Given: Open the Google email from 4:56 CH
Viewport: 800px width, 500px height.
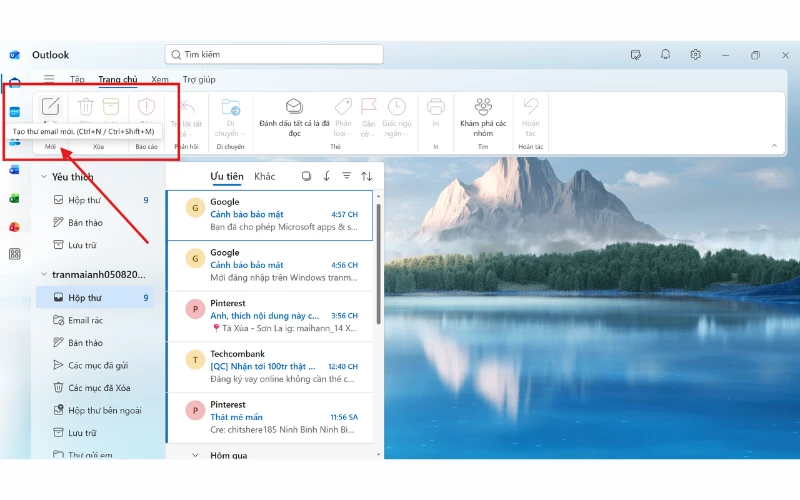Looking at the screenshot, I should [x=270, y=265].
